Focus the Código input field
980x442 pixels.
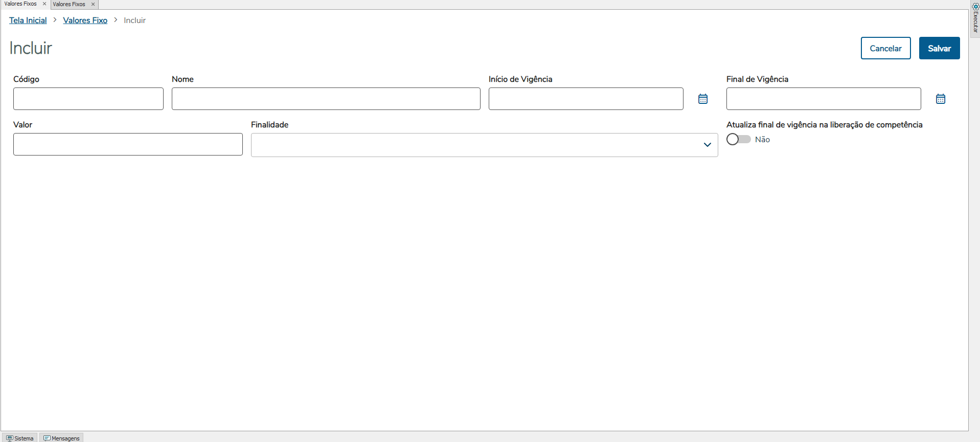[88, 99]
